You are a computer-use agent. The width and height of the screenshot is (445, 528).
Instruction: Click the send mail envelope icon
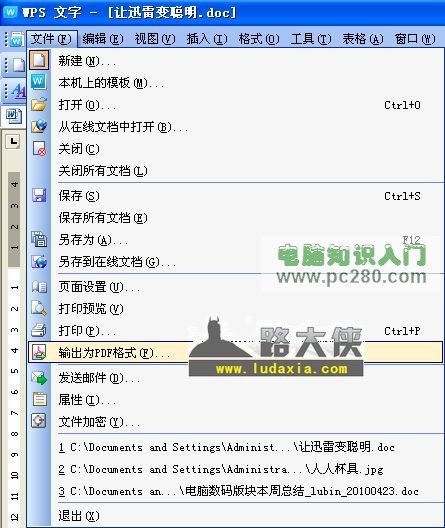tap(39, 377)
